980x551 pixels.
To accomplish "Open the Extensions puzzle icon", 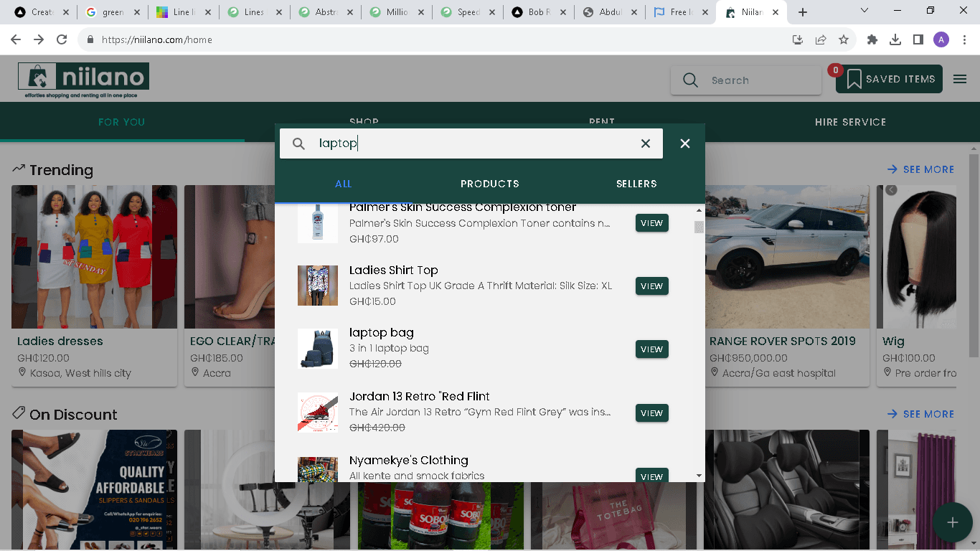I will pos(872,40).
